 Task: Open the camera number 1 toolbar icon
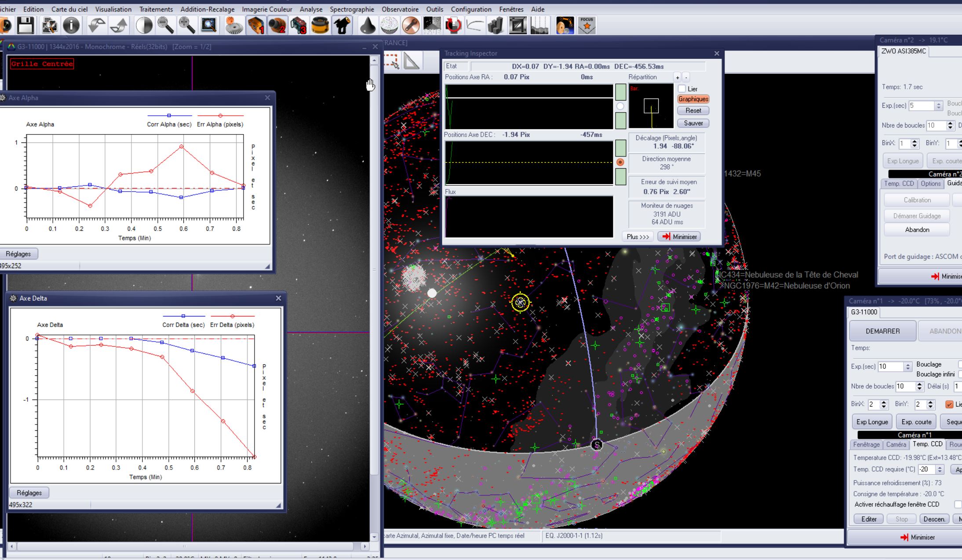pyautogui.click(x=256, y=25)
